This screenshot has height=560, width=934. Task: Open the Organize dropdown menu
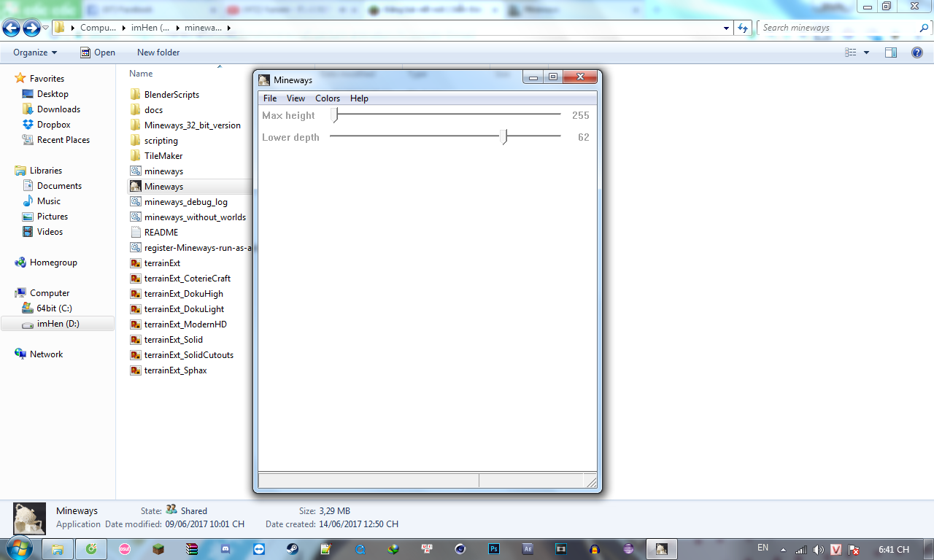click(35, 52)
